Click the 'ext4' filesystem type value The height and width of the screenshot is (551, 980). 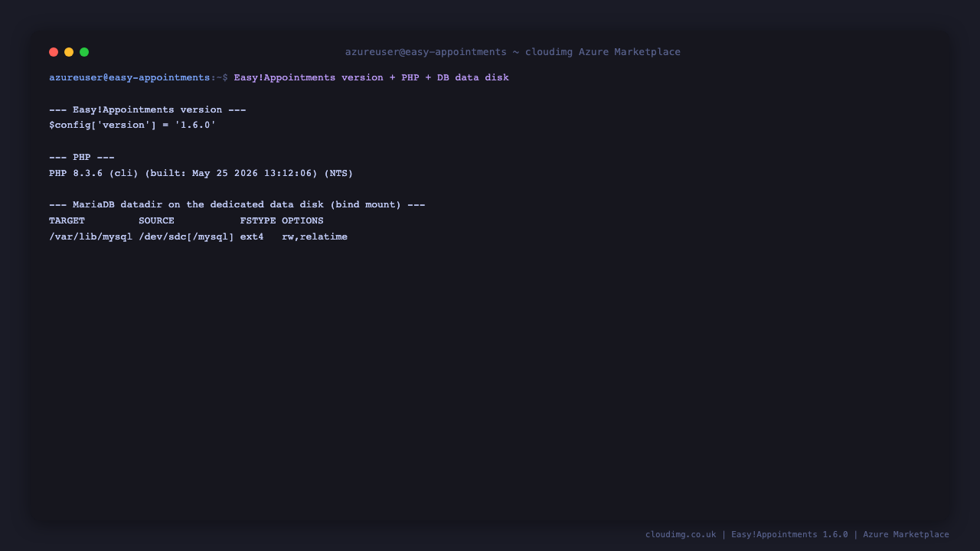(x=252, y=237)
